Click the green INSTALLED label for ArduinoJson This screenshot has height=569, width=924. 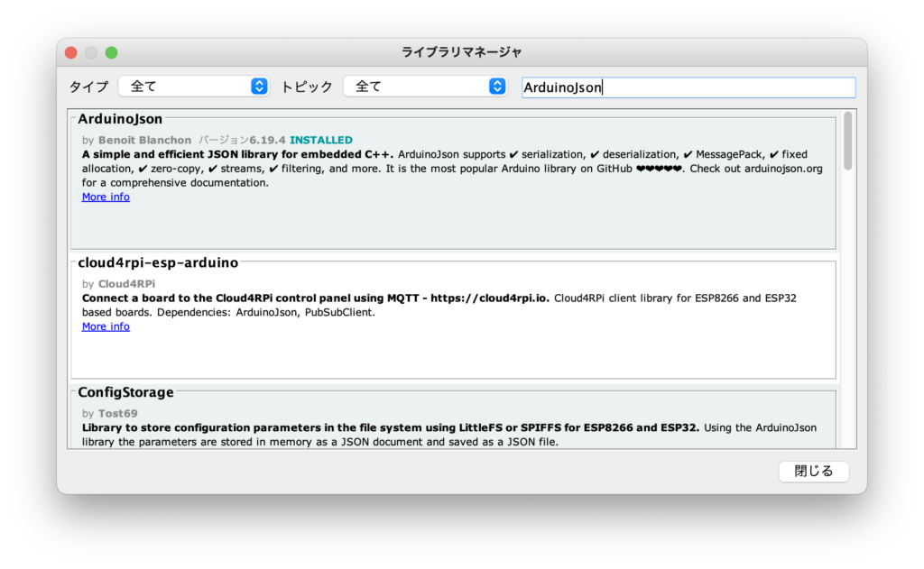(x=321, y=140)
